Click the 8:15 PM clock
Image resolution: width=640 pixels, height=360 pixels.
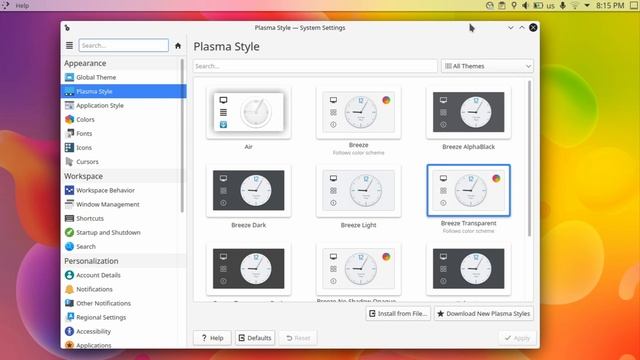tap(610, 5)
